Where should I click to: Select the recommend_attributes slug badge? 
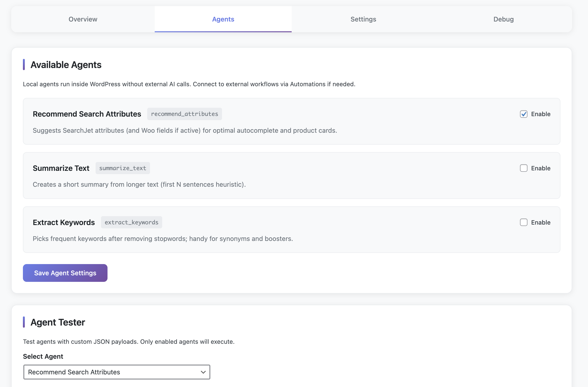coord(184,114)
